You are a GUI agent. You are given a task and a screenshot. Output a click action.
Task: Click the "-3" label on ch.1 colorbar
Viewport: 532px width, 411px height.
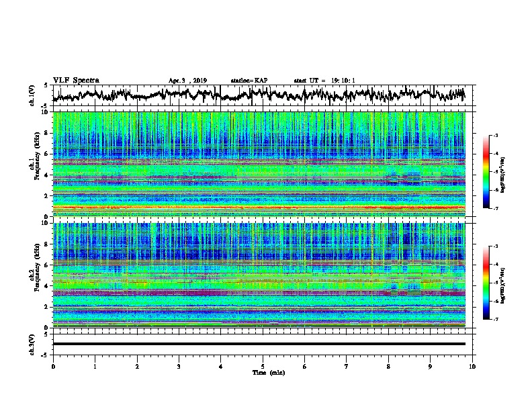pos(495,135)
